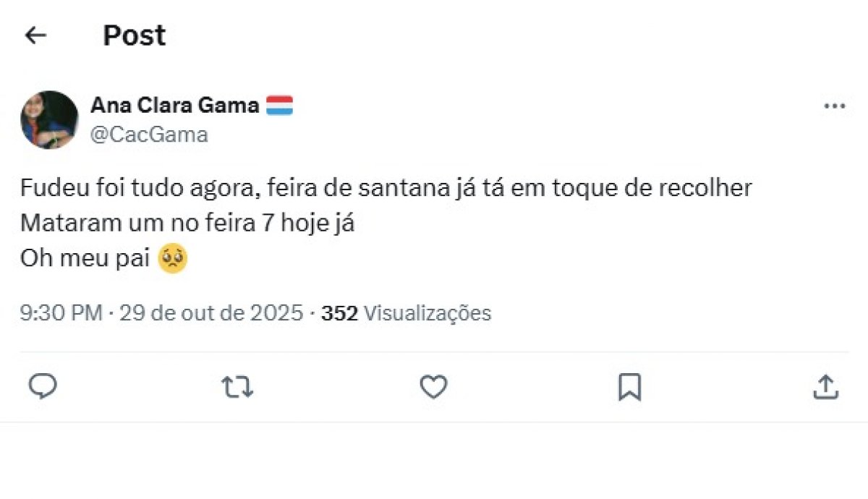Click the text "Oh meu pai"
Image resolution: width=868 pixels, height=499 pixels.
pos(85,259)
